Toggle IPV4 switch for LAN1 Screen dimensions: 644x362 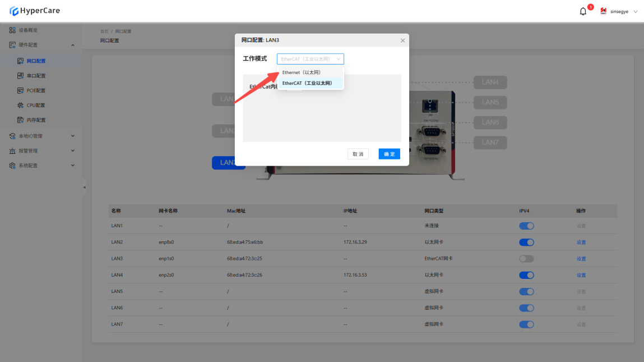[526, 226]
